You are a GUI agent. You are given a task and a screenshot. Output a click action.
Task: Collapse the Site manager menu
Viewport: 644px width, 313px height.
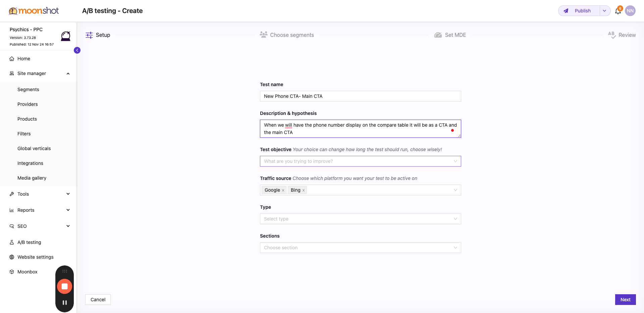click(68, 73)
